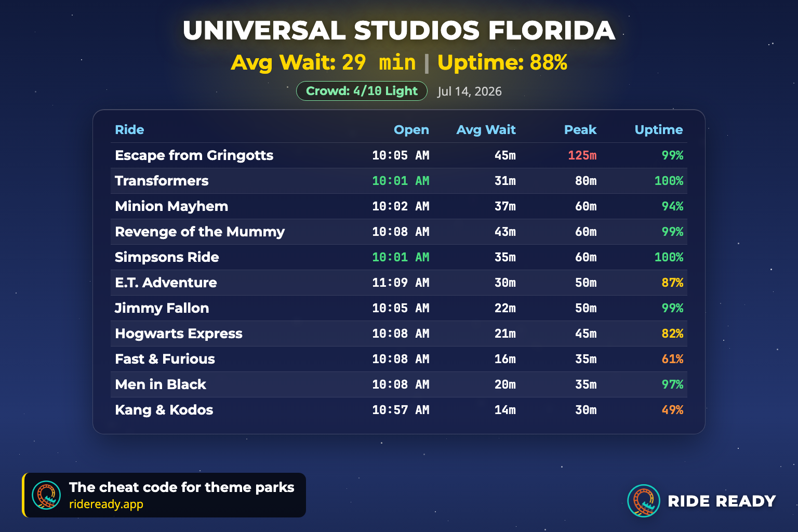Select the Minion Mayhem ride name

coord(171,206)
